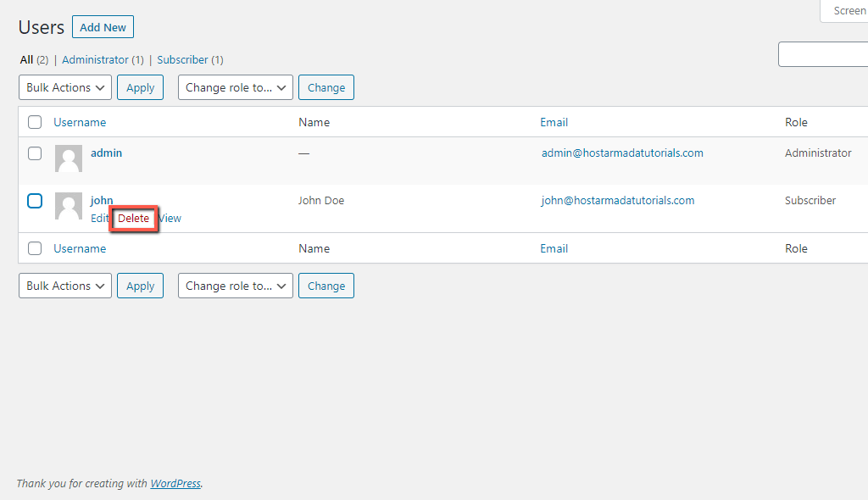Screen dimensions: 868x500
Task: Click the bottom Change button
Action: [x=326, y=286]
